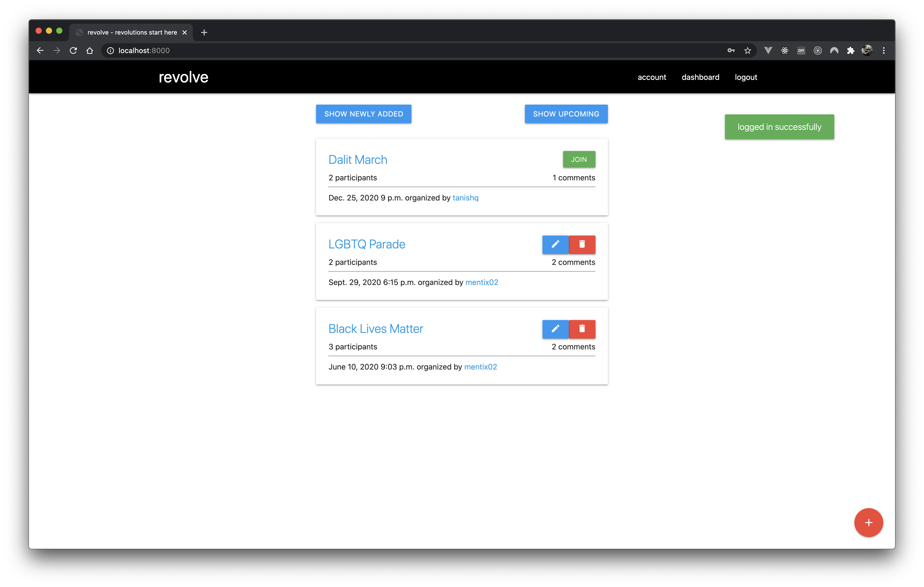Open the browser extensions puzzle icon
The image size is (924, 587).
coord(850,51)
